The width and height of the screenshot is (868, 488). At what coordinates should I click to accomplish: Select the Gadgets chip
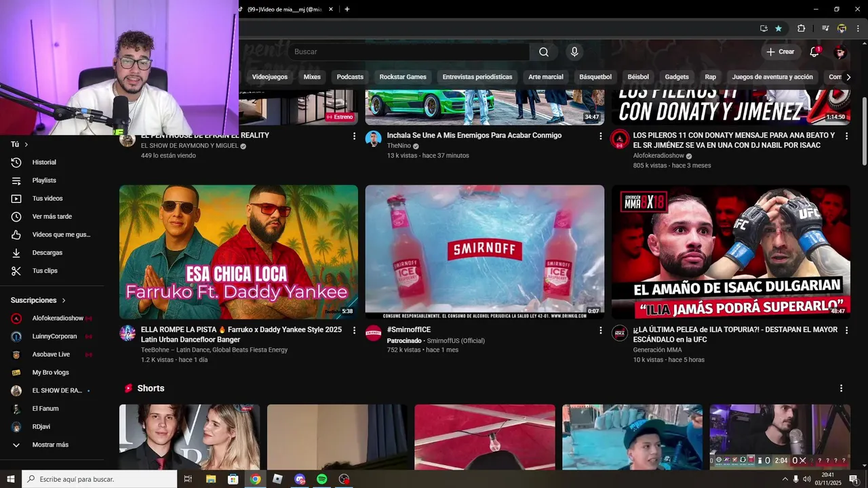coord(677,77)
